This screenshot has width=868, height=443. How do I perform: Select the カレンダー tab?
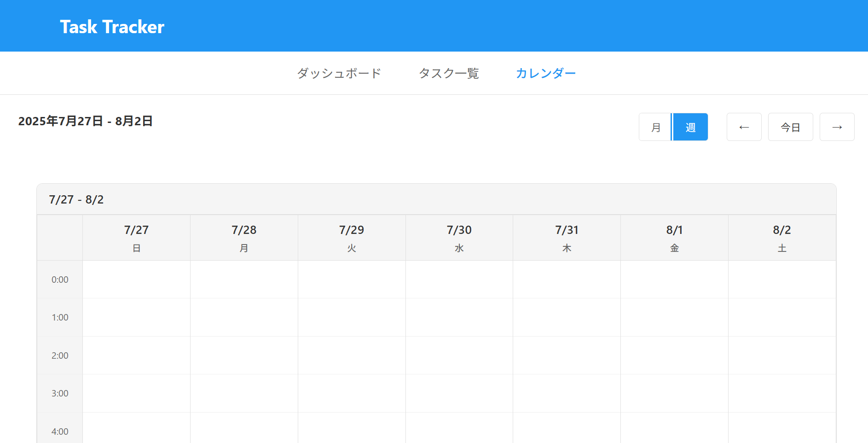546,73
